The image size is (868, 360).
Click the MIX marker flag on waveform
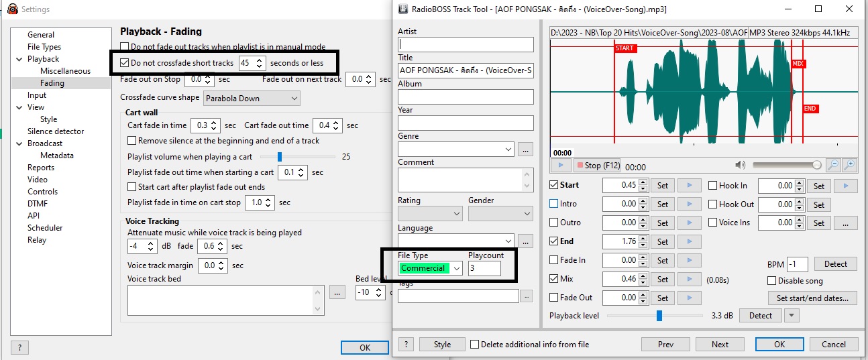coord(798,64)
